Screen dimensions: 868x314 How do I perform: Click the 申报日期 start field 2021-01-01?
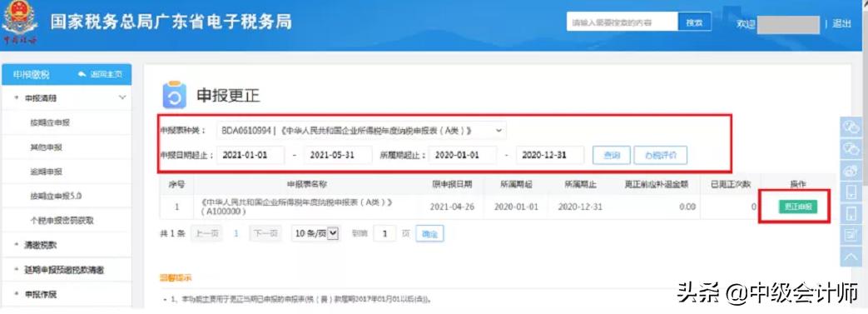[250, 156]
